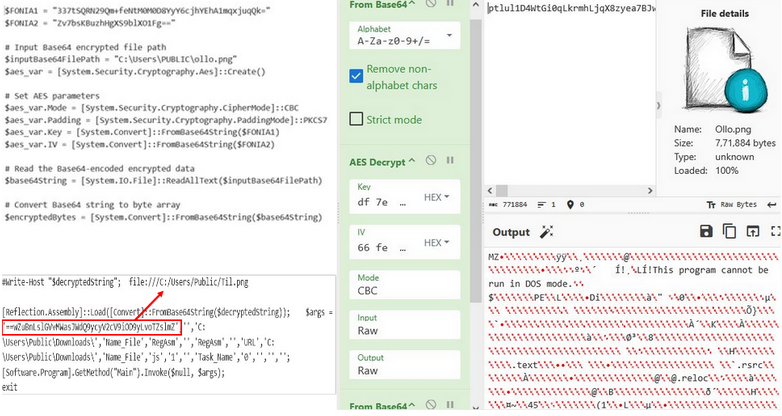This screenshot has height=416, width=782.
Task: Click the $aes_var.Mode CBC line
Action: [x=152, y=107]
